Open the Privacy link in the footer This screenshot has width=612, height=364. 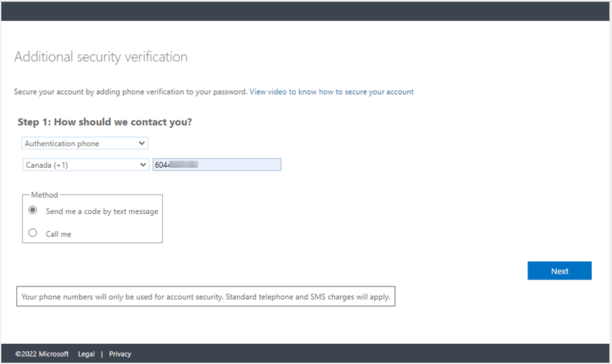(x=120, y=354)
